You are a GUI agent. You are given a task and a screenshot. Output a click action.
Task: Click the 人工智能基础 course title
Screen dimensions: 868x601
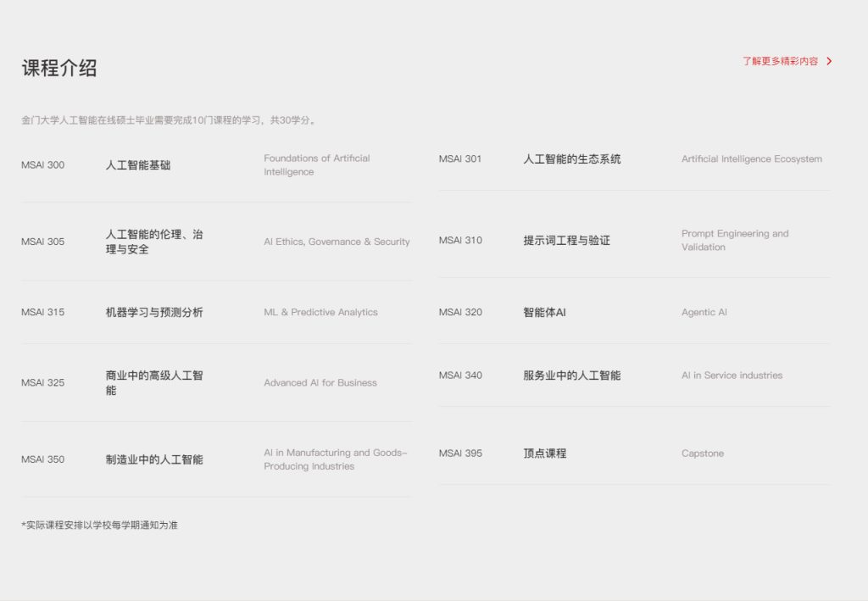pos(138,165)
